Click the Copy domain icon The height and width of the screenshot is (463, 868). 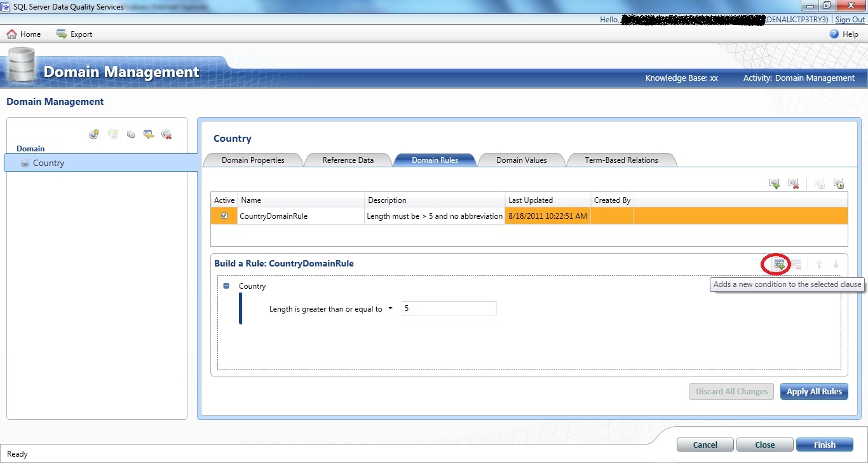[131, 134]
